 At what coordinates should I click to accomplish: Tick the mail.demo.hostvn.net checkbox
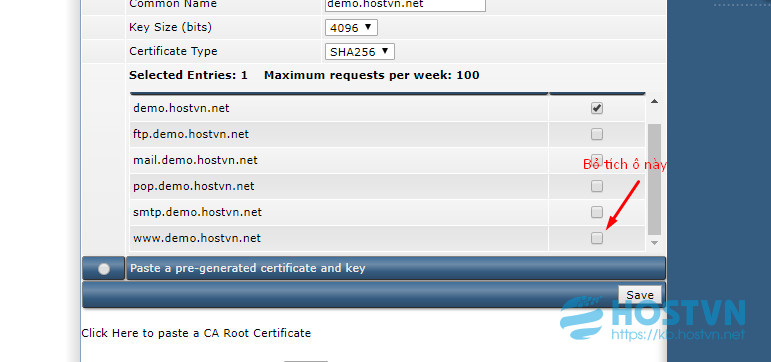596,160
